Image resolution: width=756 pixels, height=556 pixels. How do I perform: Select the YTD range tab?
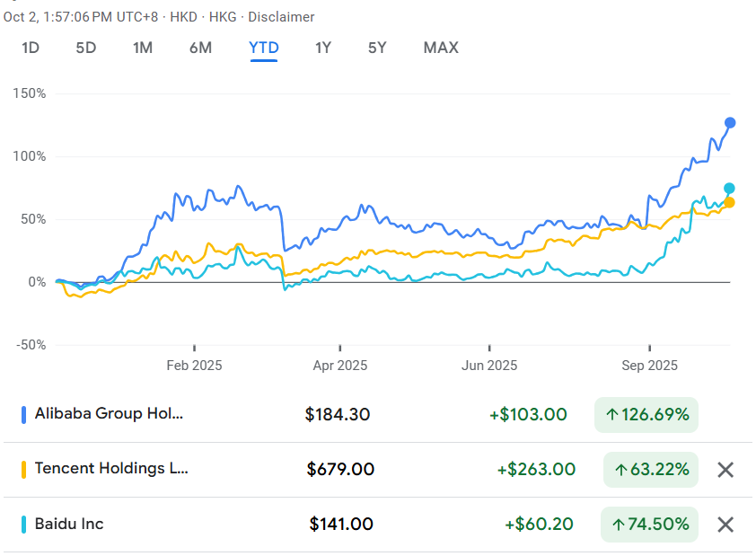coord(264,48)
